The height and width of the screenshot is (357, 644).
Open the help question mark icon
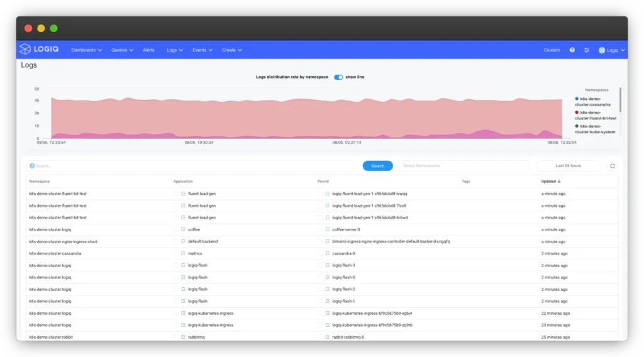coord(572,50)
